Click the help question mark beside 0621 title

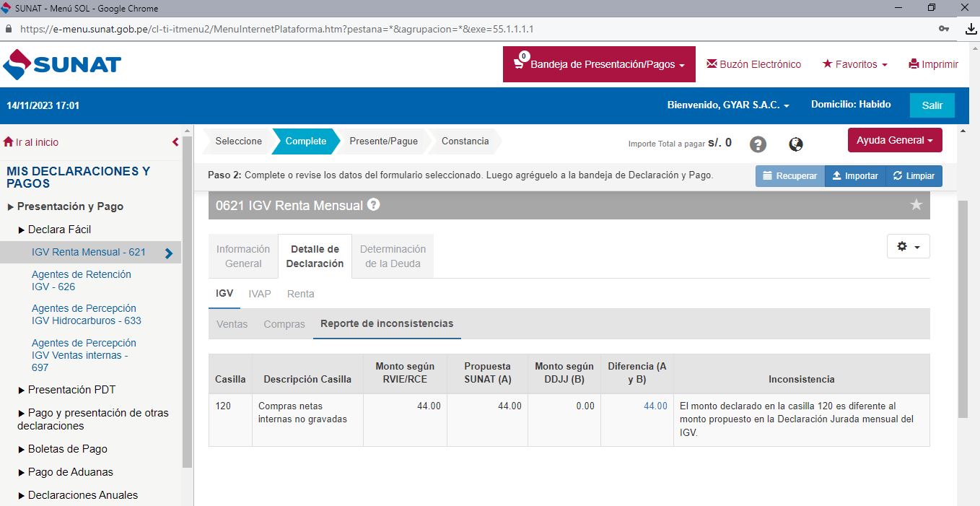point(373,204)
